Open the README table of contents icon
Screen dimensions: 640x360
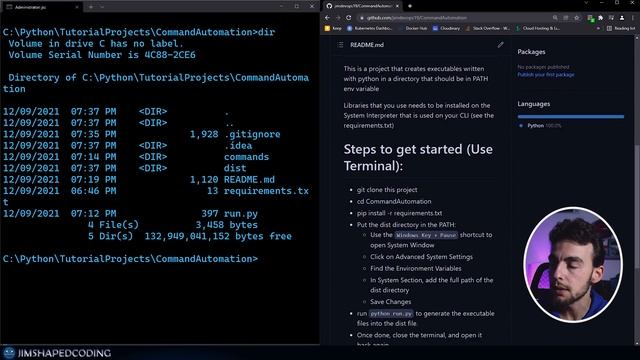click(x=340, y=45)
